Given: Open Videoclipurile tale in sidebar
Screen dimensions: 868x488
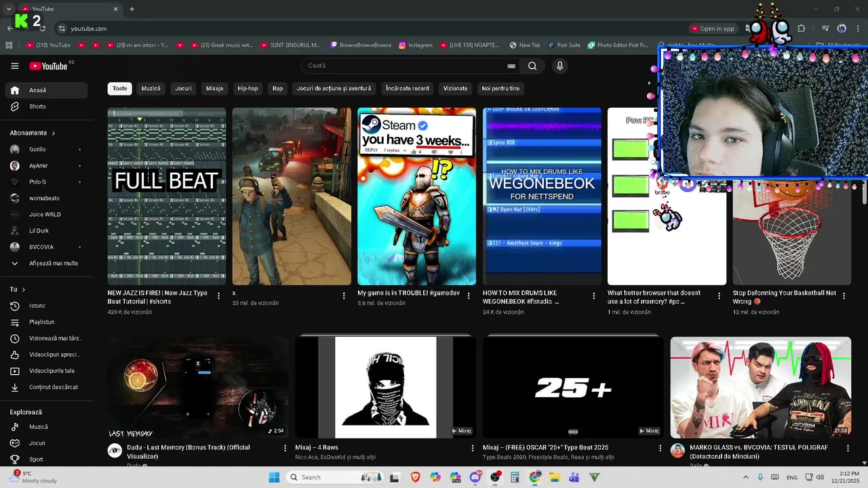Looking at the screenshot, I should (46, 371).
